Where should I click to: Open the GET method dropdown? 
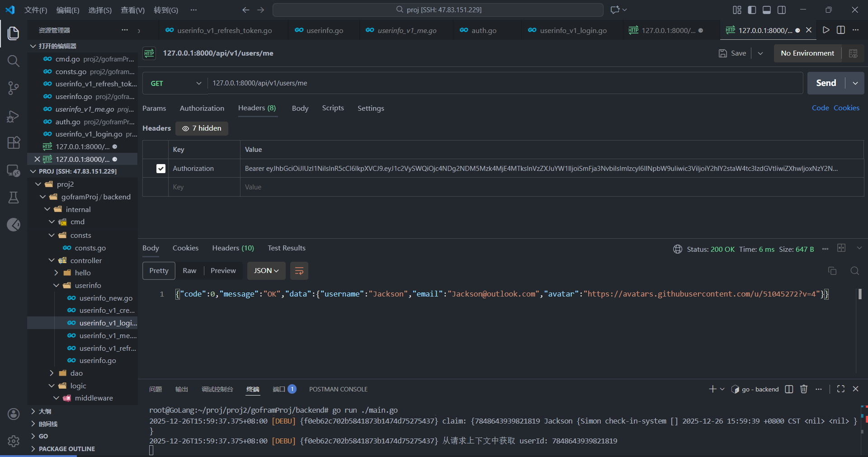175,84
